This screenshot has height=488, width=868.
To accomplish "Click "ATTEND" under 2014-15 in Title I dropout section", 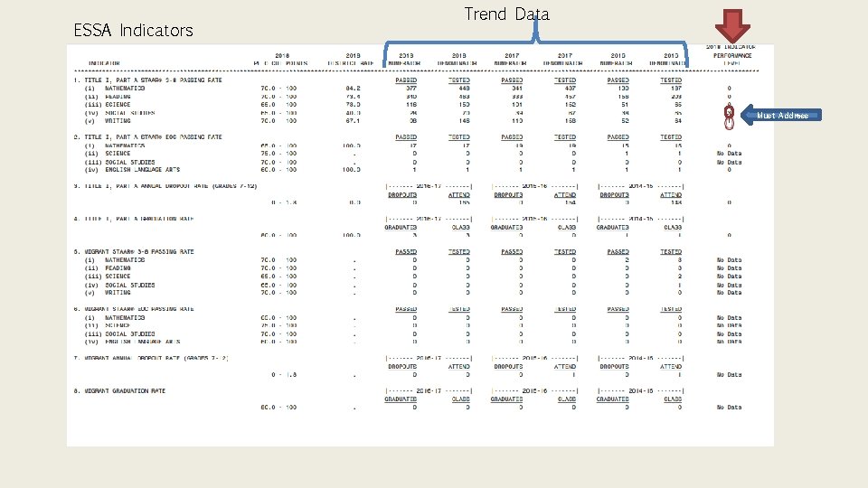I will 670,195.
